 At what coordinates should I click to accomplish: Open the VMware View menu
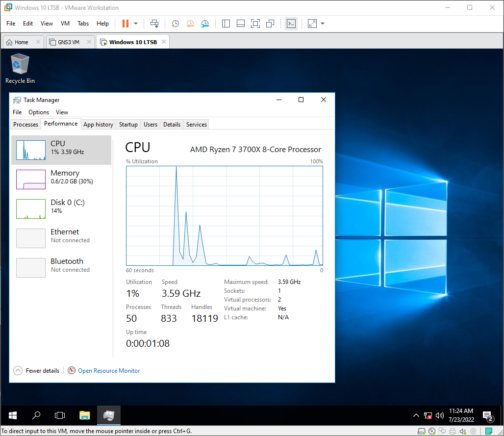pyautogui.click(x=47, y=24)
